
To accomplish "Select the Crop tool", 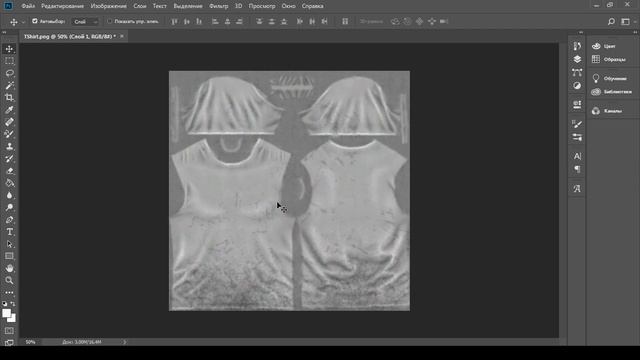I will coord(9,98).
